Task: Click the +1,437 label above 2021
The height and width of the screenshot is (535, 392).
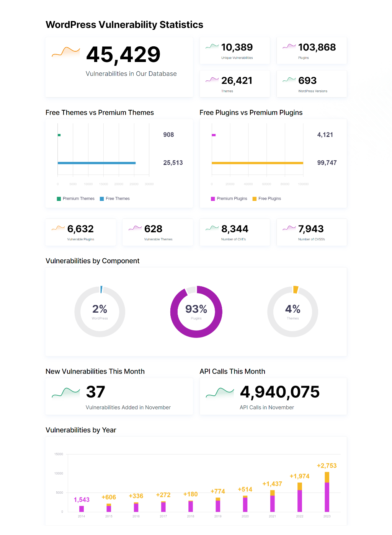Action: point(272,484)
